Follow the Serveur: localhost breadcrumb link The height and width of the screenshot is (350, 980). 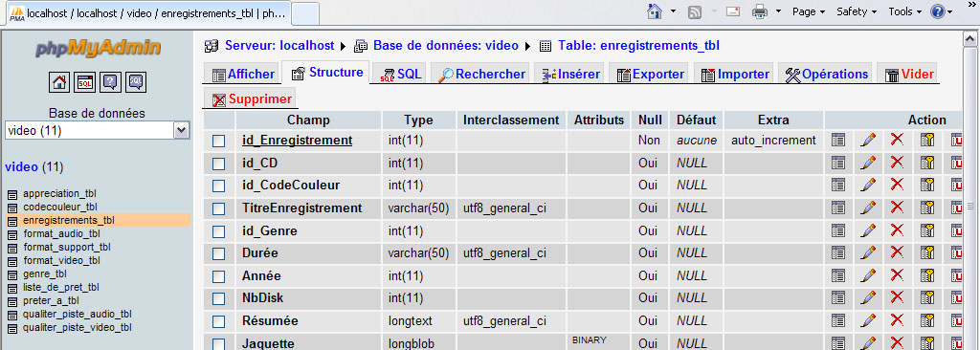click(279, 46)
